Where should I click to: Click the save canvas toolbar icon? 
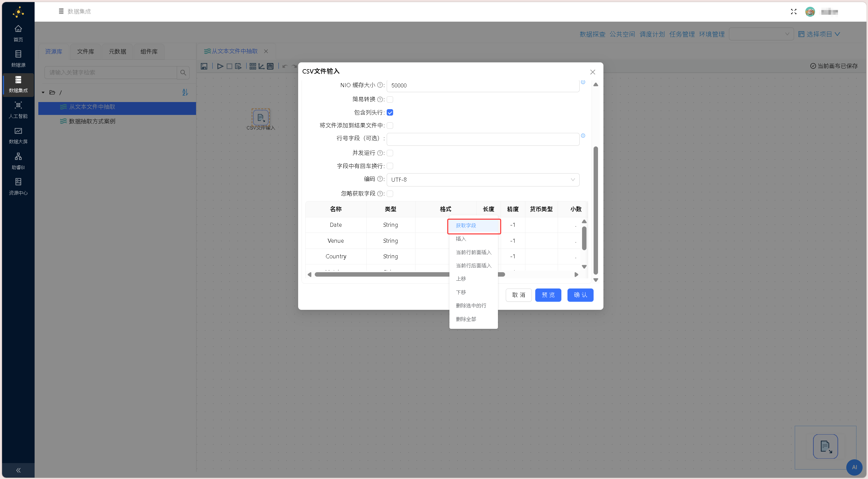(x=204, y=66)
